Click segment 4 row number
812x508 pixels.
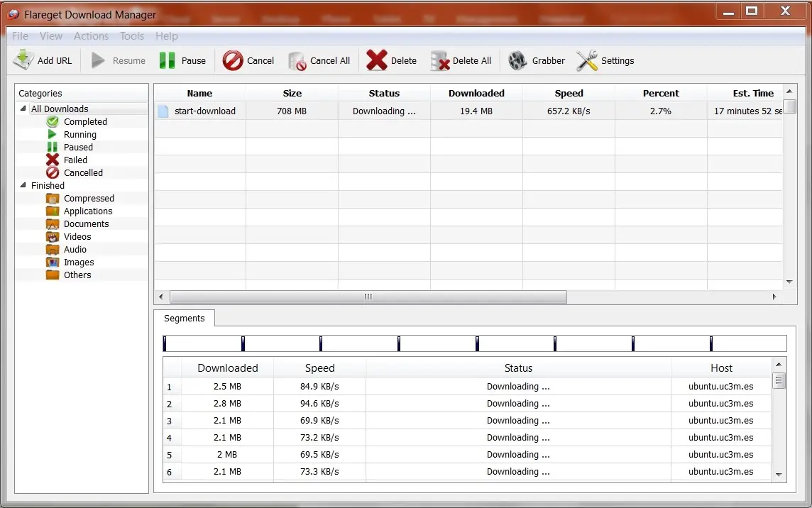pyautogui.click(x=169, y=438)
